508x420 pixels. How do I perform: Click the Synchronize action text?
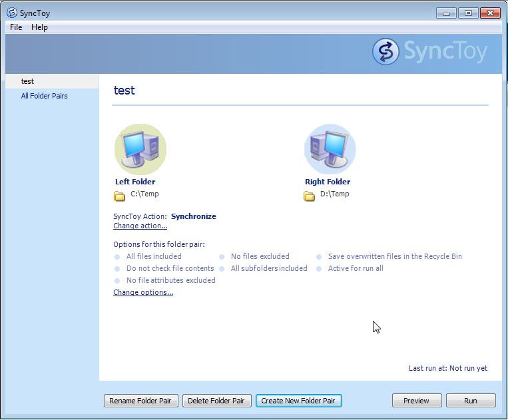point(194,216)
